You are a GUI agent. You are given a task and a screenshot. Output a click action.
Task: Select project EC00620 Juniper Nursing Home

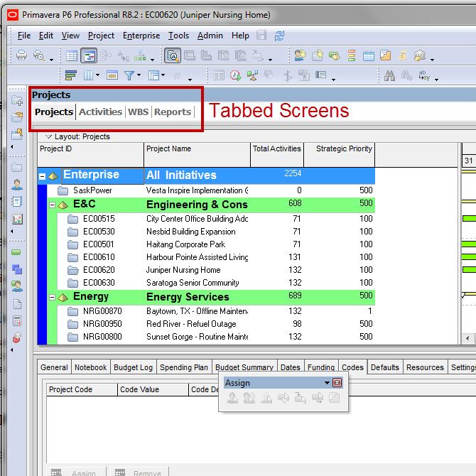207,270
